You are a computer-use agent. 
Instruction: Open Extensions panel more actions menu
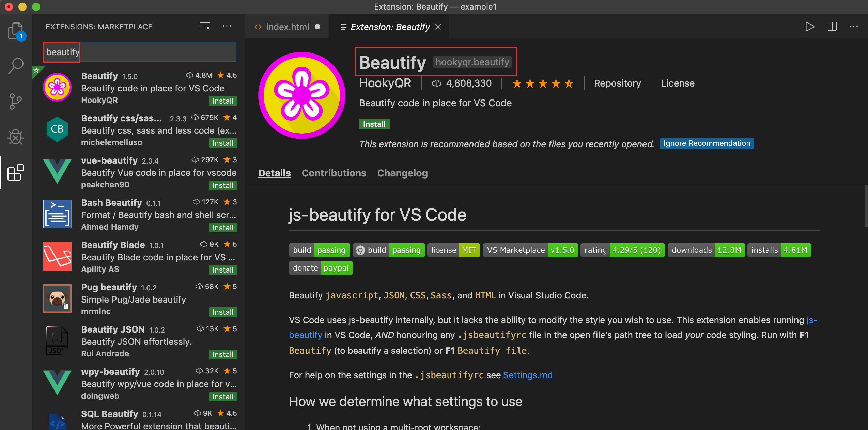pyautogui.click(x=227, y=26)
